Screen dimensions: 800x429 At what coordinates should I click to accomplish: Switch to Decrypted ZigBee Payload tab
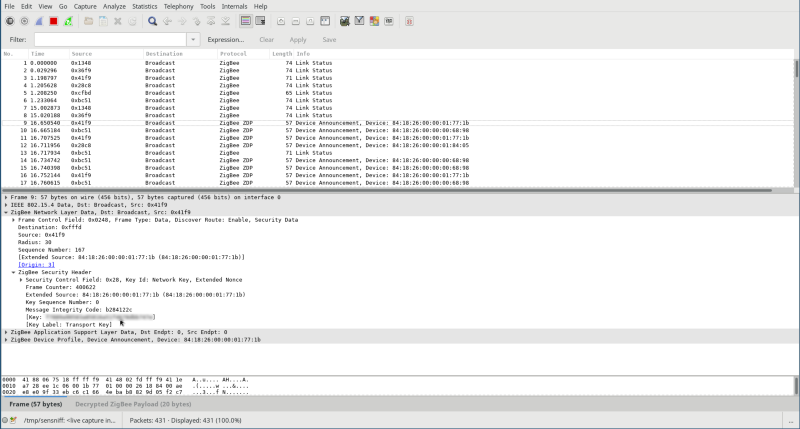point(133,404)
